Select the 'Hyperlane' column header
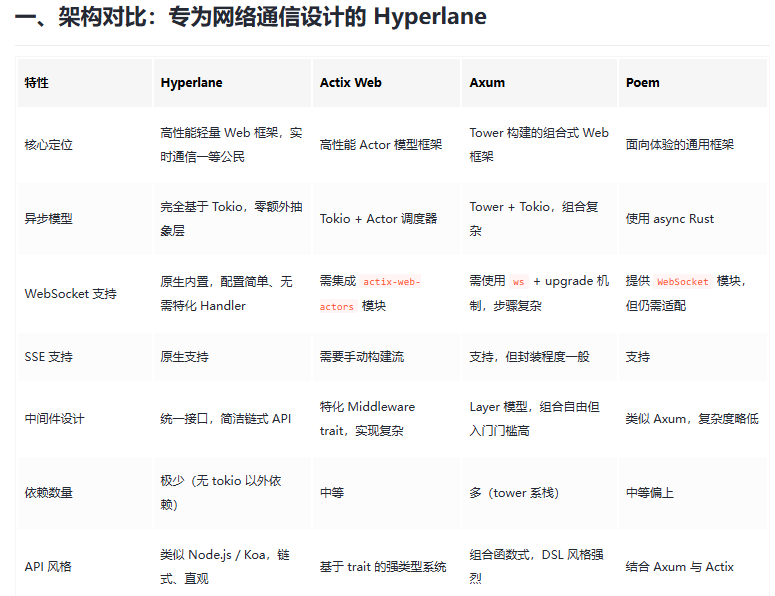775x596 pixels. pyautogui.click(x=232, y=83)
